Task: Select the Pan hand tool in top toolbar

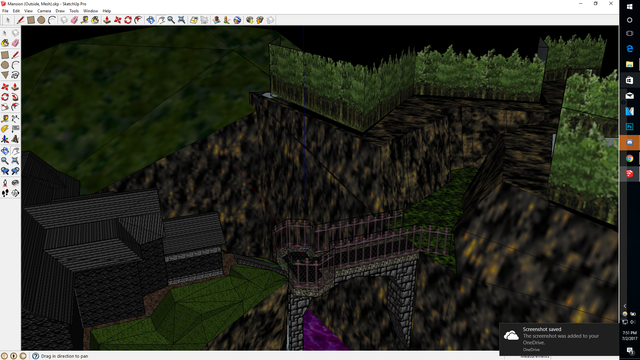Action: [x=161, y=20]
